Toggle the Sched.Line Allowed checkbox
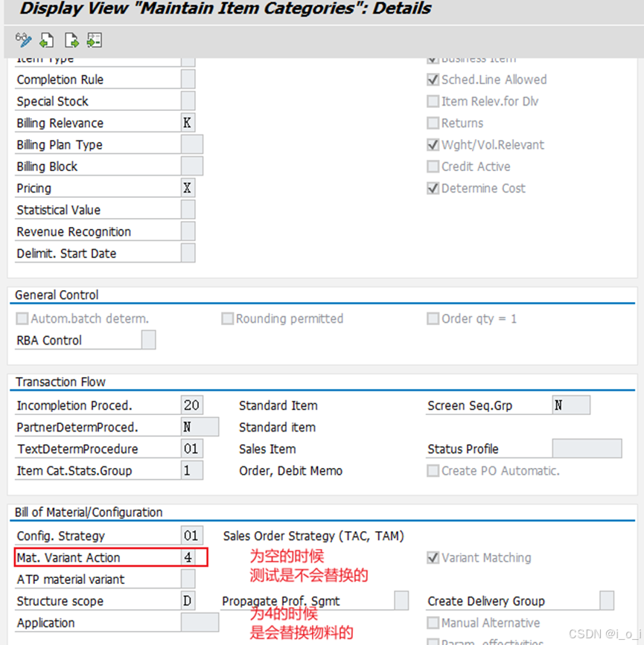Viewport: 644px width, 645px height. [x=433, y=80]
